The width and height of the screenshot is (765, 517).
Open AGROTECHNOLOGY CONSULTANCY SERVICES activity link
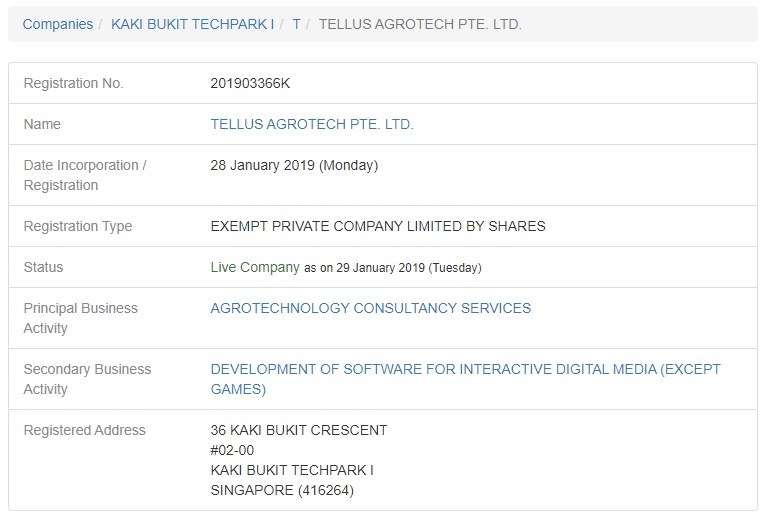[x=371, y=308]
